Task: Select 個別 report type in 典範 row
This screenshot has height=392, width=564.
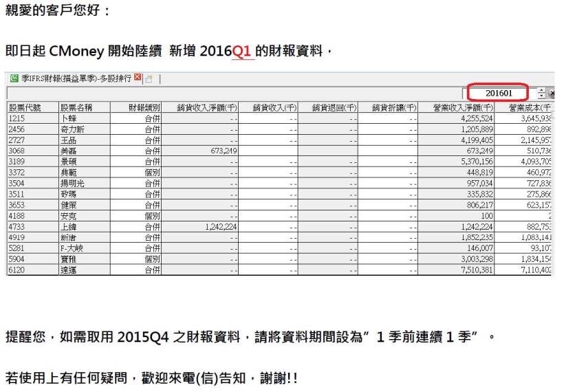Action: click(152, 172)
